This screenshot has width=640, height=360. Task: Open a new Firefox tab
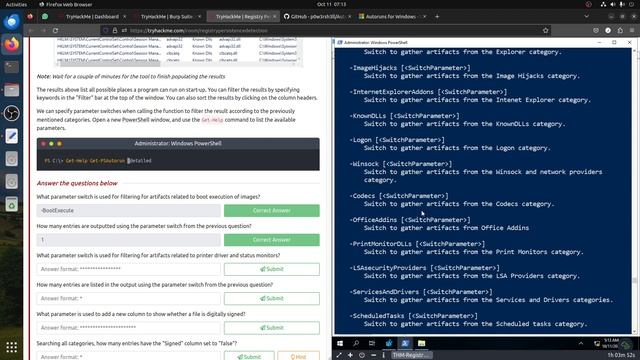[x=437, y=16]
